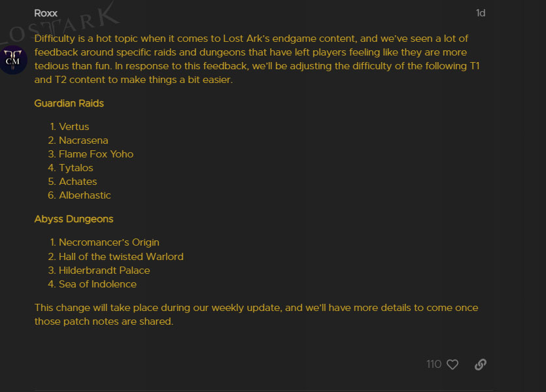Open the Roxx username profile link

pyautogui.click(x=46, y=13)
